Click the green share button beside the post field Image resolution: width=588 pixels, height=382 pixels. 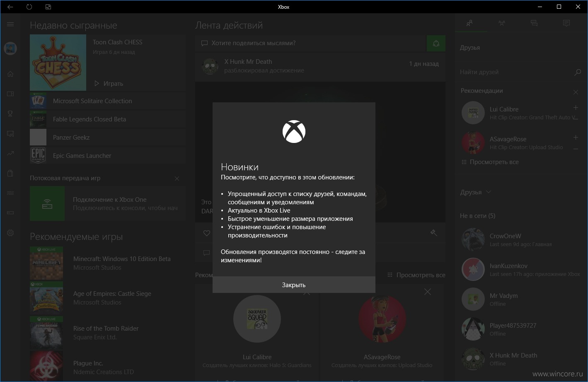(x=436, y=43)
